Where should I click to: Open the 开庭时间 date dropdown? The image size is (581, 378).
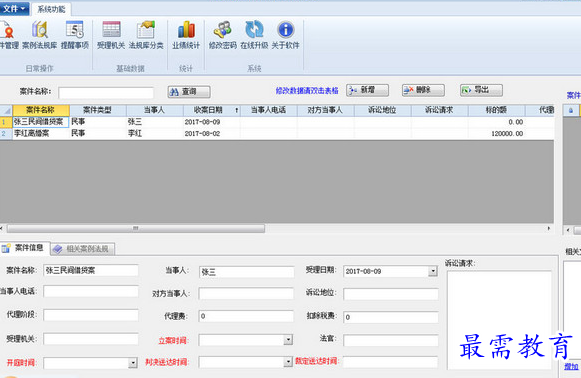[x=133, y=363]
